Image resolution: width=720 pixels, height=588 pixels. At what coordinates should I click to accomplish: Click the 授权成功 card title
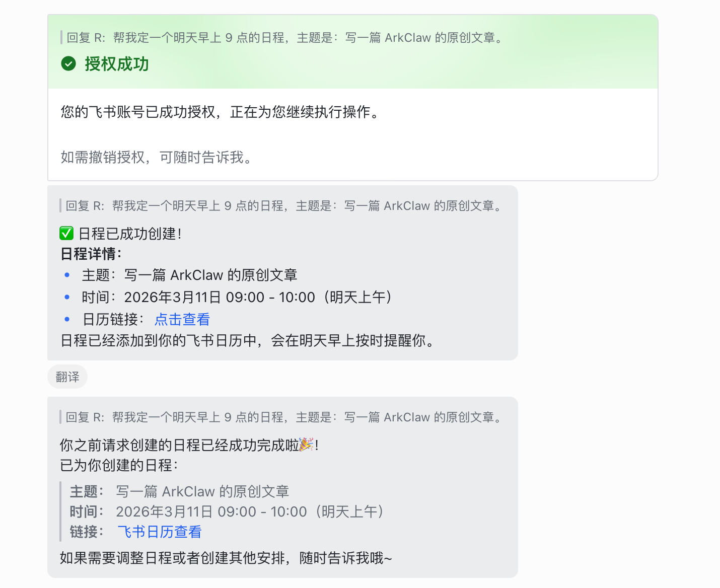116,64
